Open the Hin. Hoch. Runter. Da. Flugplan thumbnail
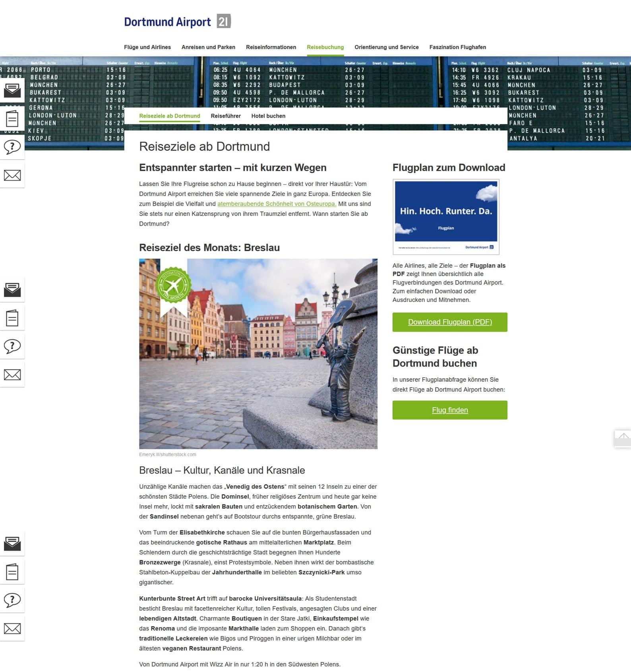This screenshot has height=672, width=631. (446, 217)
